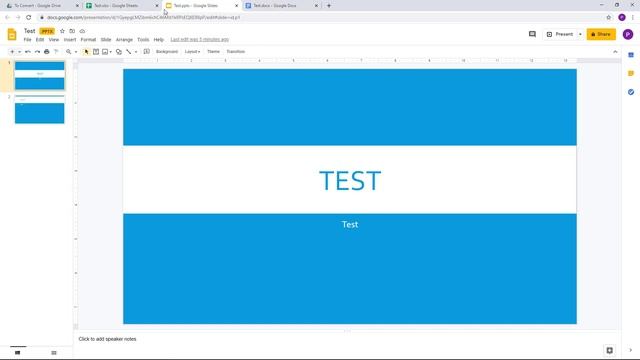Image resolution: width=640 pixels, height=360 pixels.
Task: Open the last edit history link
Action: coord(200,40)
